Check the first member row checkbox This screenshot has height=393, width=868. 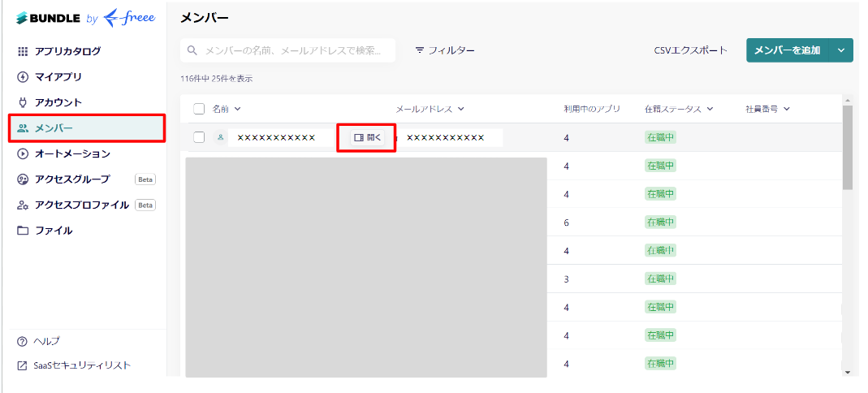click(199, 137)
